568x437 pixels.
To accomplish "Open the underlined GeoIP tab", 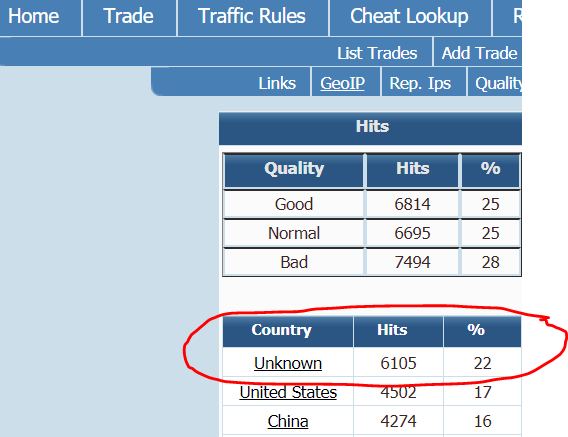I will point(342,83).
